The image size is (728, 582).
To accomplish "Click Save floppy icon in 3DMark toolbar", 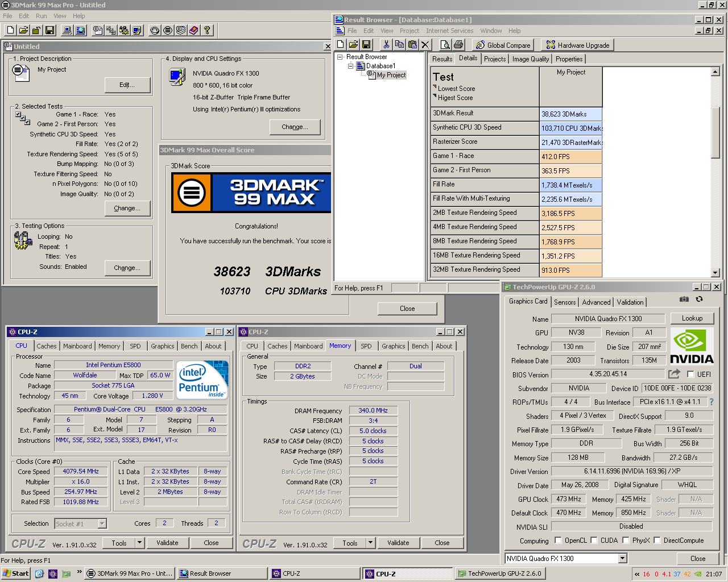I will tap(49, 30).
